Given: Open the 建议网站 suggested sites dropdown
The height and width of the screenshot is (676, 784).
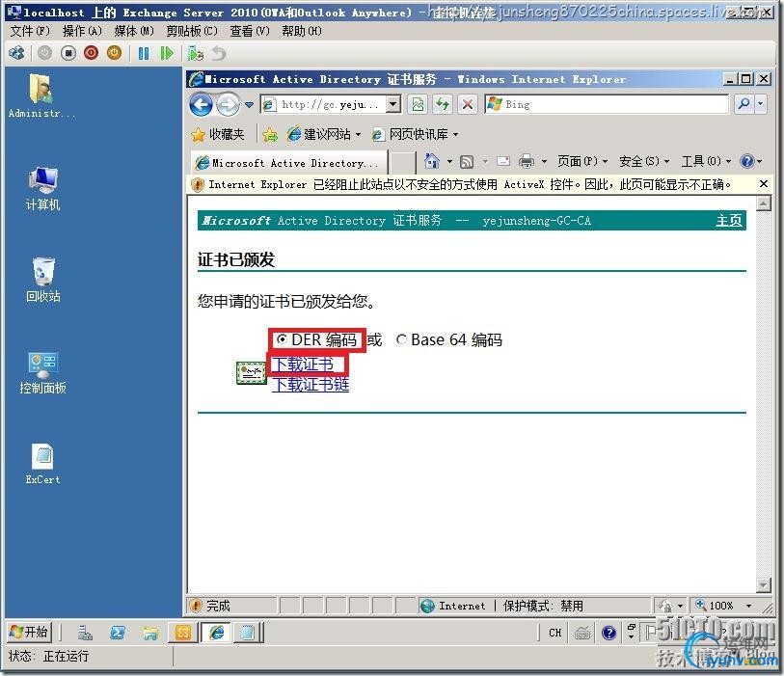Looking at the screenshot, I should click(x=324, y=134).
